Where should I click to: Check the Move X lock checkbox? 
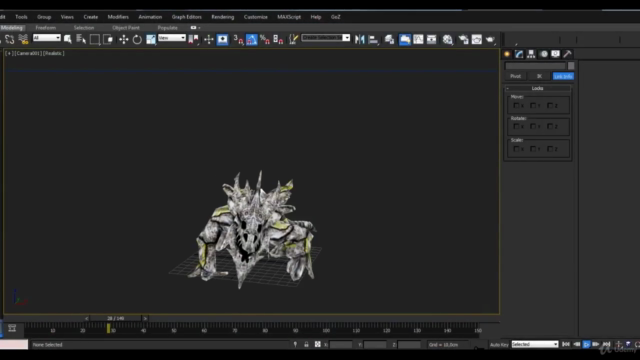tap(516, 105)
